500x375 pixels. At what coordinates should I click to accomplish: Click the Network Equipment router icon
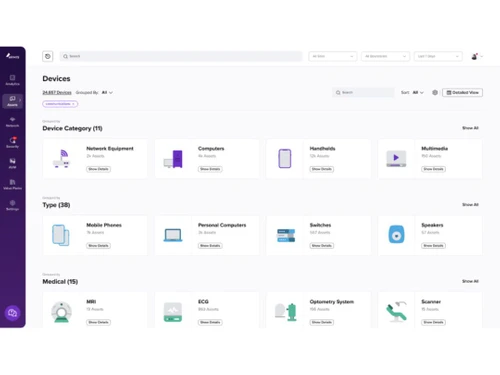tap(62, 159)
